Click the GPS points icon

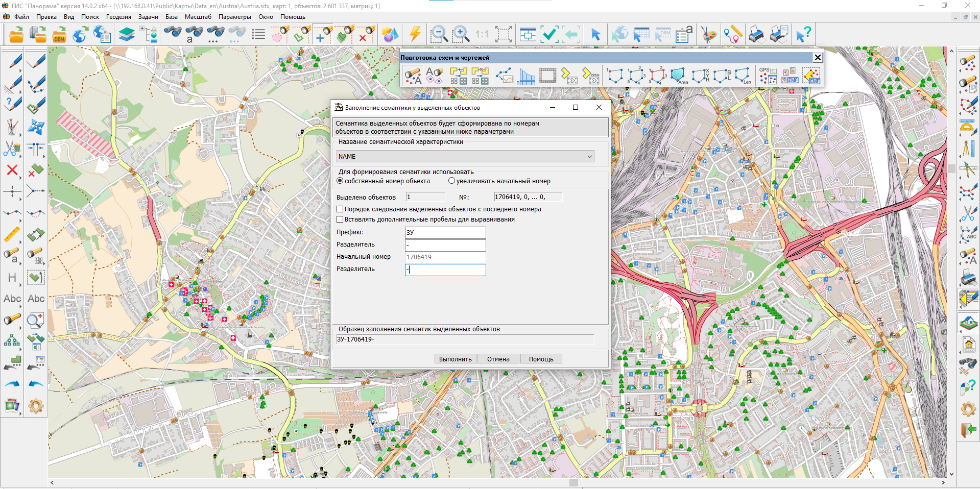[767, 76]
